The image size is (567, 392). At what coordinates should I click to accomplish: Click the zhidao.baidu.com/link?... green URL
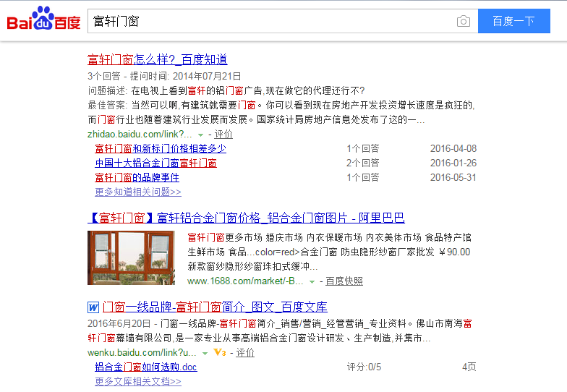tap(140, 135)
